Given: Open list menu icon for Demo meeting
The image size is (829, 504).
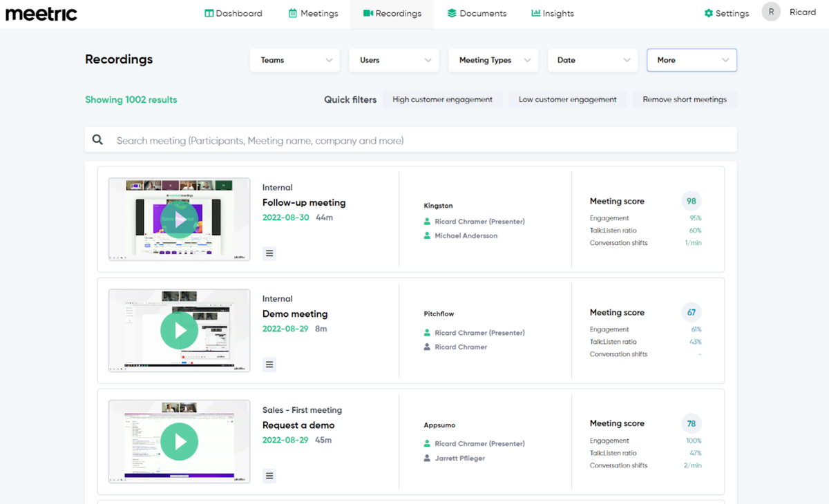Looking at the screenshot, I should [x=269, y=365].
